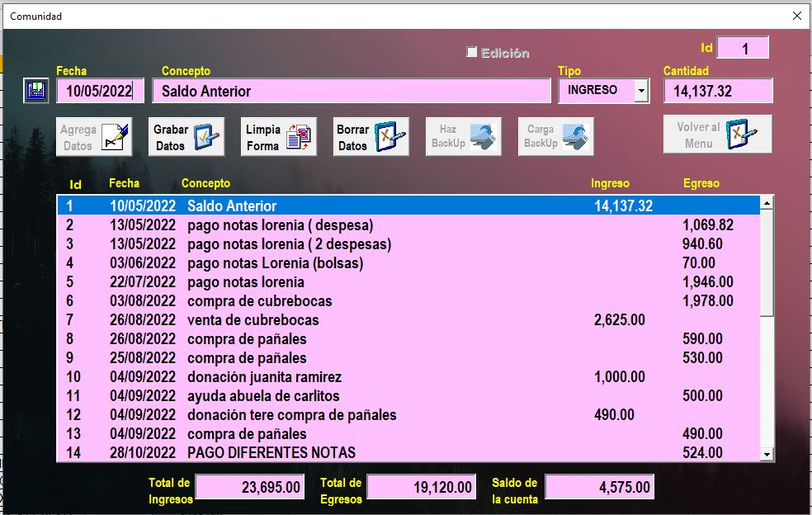Click the Concepto text field
This screenshot has height=515, width=812.
(351, 91)
